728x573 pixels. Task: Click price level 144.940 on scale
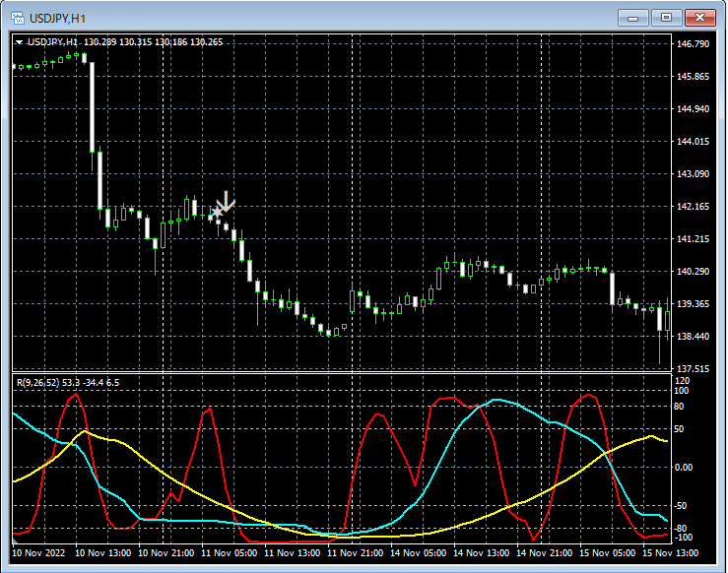pyautogui.click(x=694, y=109)
